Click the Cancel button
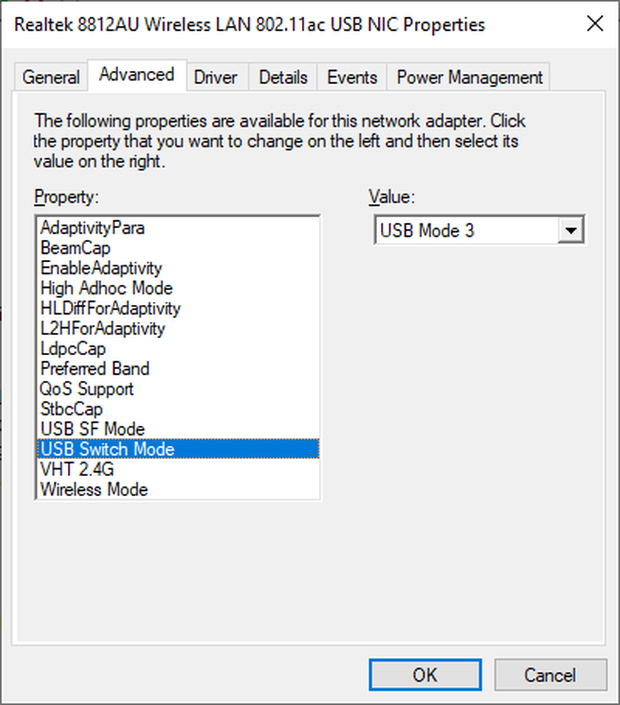 [x=550, y=675]
